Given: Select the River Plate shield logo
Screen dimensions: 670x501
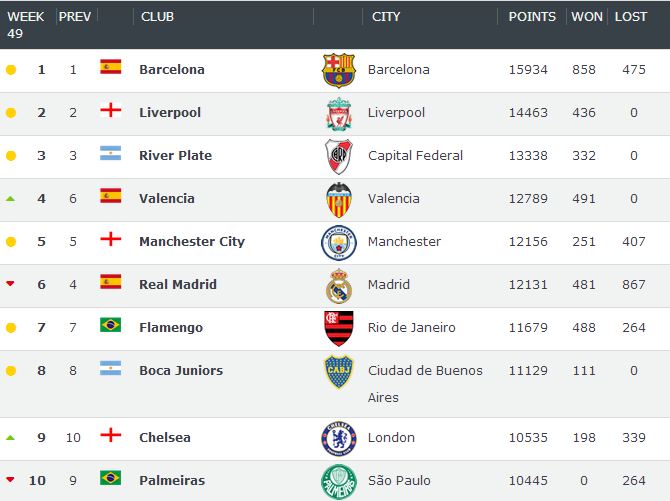Looking at the screenshot, I should point(339,156).
